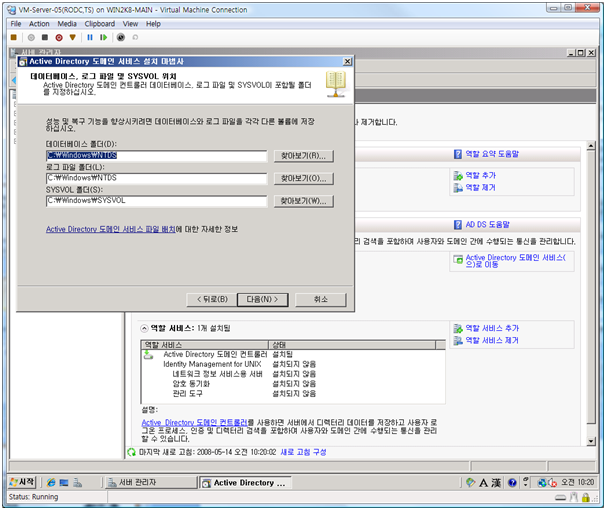Image resolution: width=606 pixels, height=510 pixels.
Task: Switch to the 서버 관리자 taskbar button
Action: tap(151, 483)
